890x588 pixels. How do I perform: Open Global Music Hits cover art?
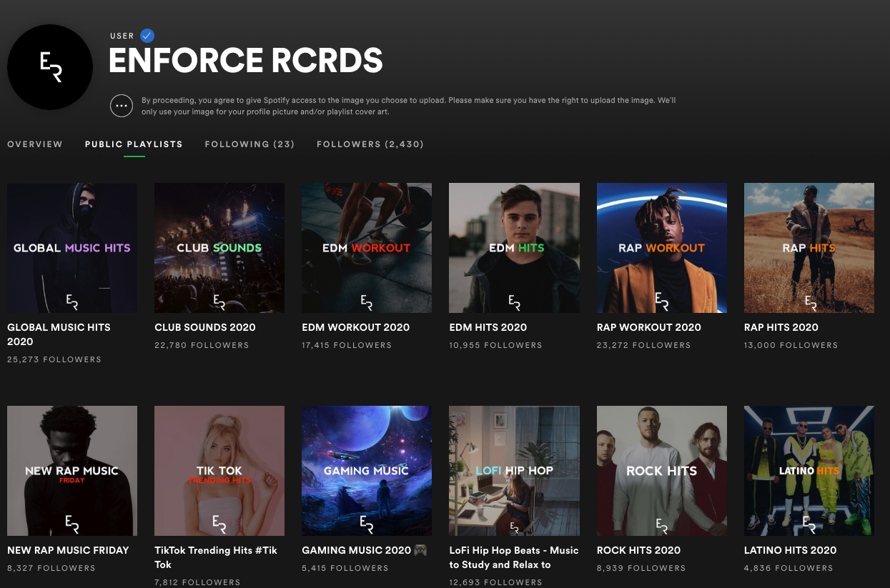click(72, 248)
